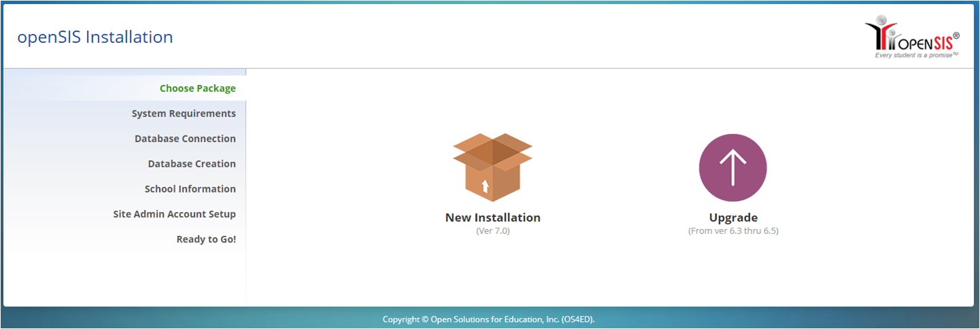The image size is (980, 329).
Task: Select the School Information step
Action: pyautogui.click(x=190, y=189)
